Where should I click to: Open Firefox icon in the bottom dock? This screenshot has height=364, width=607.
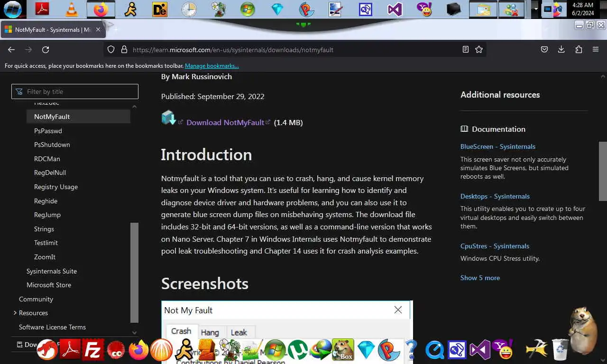139,350
